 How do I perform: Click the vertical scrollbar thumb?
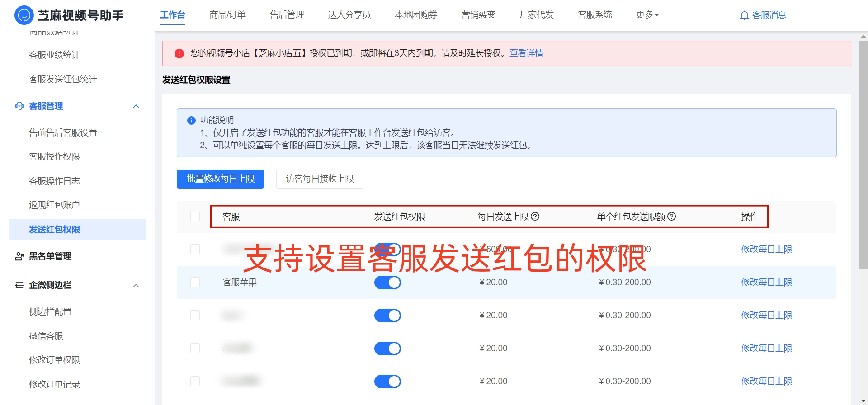click(x=863, y=155)
